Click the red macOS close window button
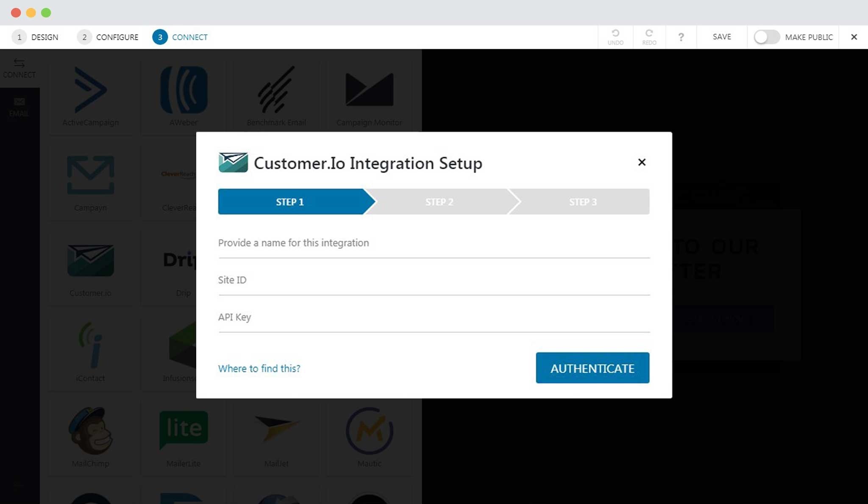 click(16, 13)
